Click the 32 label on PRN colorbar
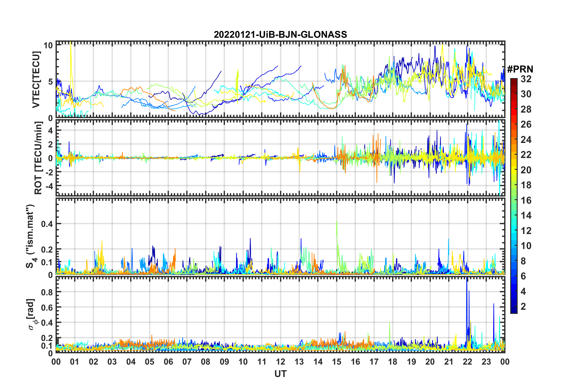This screenshot has height=392, width=561. pyautogui.click(x=526, y=79)
